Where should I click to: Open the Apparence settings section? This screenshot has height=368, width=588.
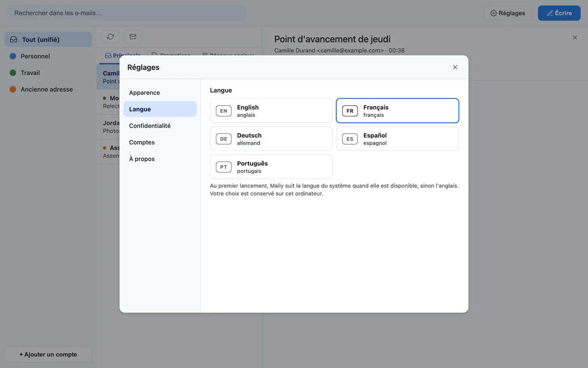coord(160,92)
